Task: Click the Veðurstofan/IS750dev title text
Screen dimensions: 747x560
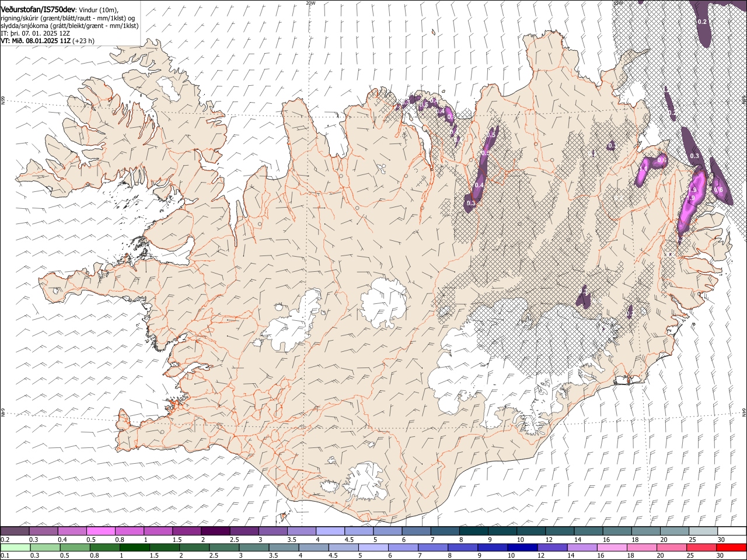Action: coord(38,10)
